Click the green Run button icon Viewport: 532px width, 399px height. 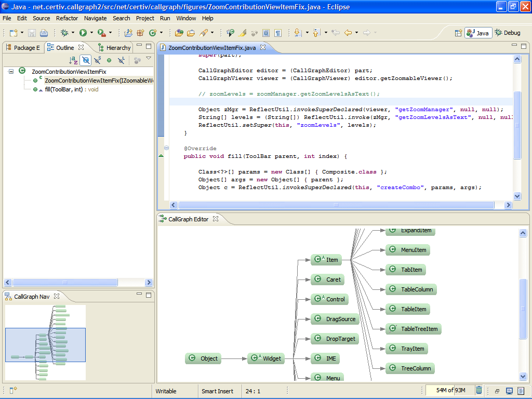pyautogui.click(x=83, y=33)
